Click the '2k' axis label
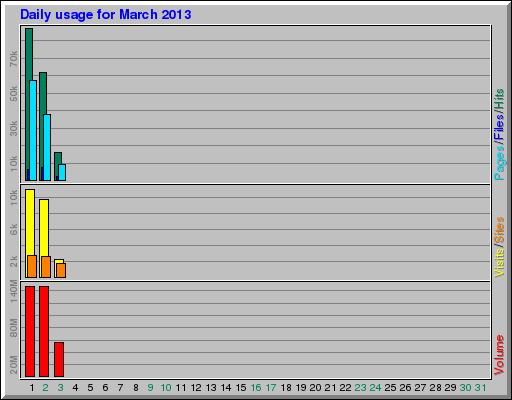This screenshot has height=400, width=512. point(13,261)
